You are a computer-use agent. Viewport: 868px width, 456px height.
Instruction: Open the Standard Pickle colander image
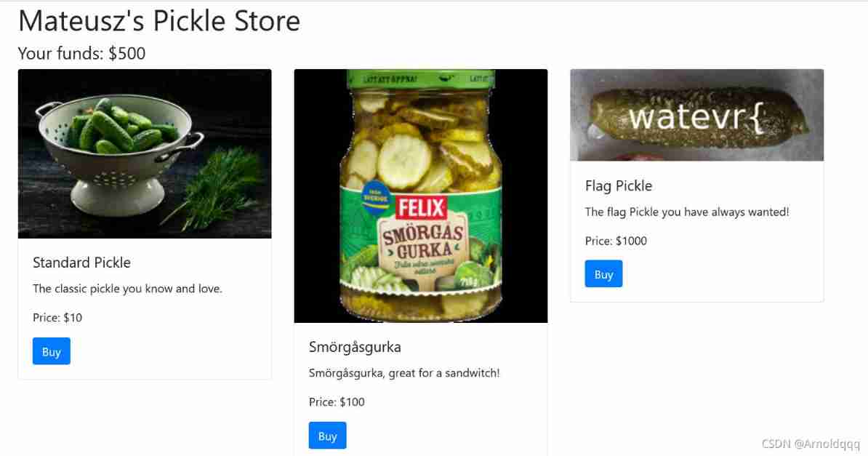[x=145, y=153]
